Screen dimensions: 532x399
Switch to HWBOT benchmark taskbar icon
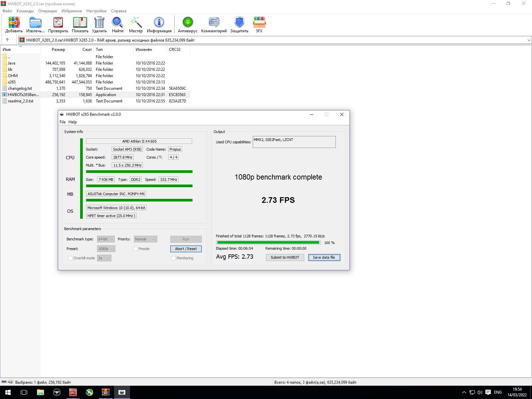click(122, 392)
